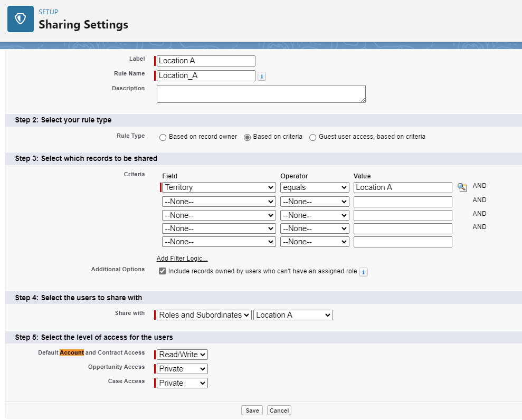Click the Cancel button
Screen dimensions: 522x420
279,411
